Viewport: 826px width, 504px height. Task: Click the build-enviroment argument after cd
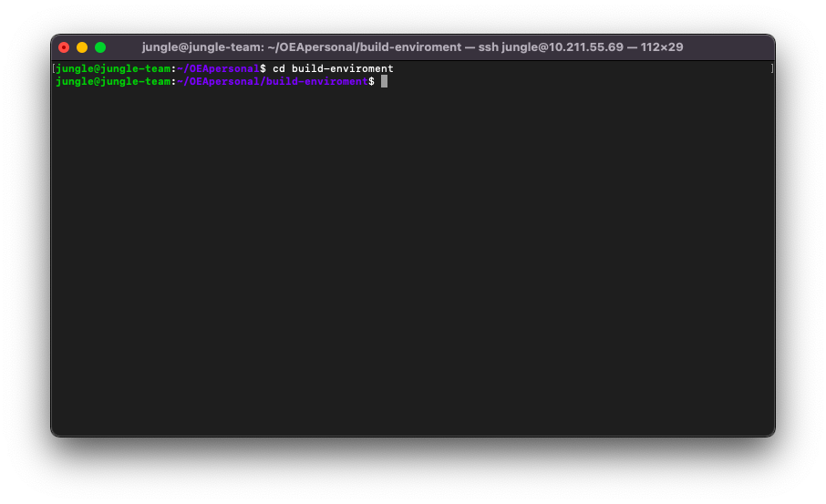tap(342, 68)
